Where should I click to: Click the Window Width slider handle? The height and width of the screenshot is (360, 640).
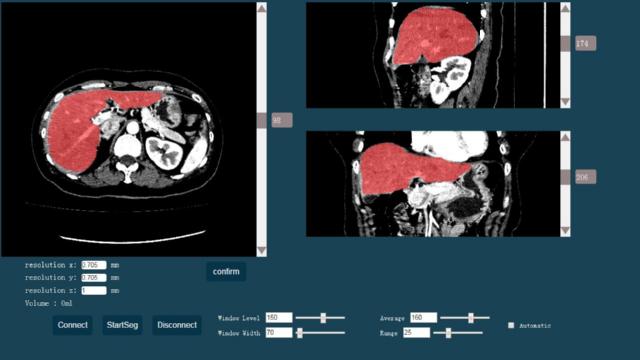(x=300, y=333)
